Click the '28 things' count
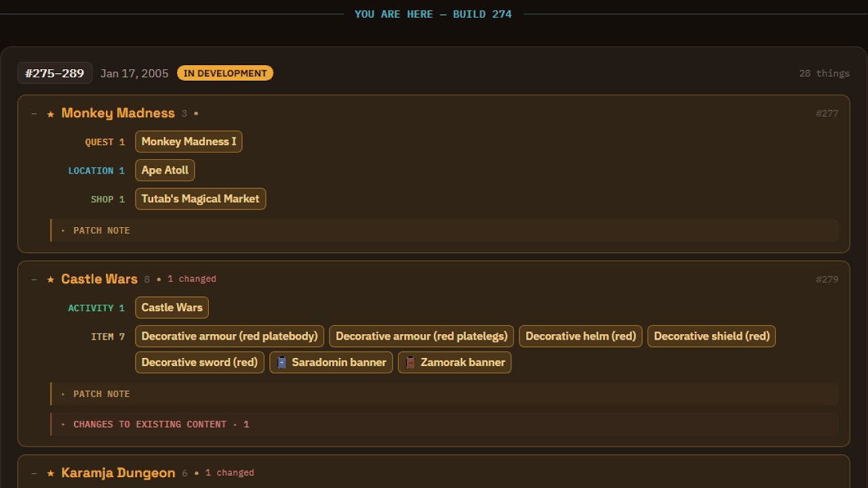868x488 pixels. coord(824,73)
